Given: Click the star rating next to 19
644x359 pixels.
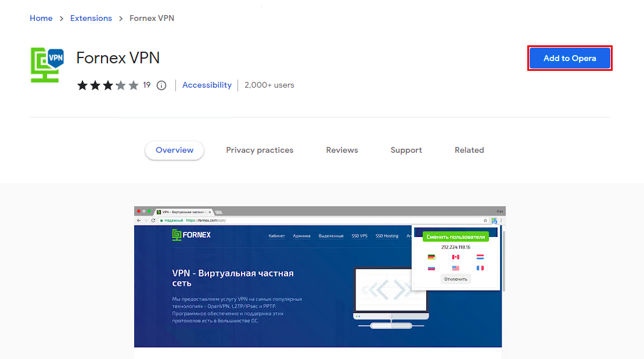Looking at the screenshot, I should click(108, 85).
